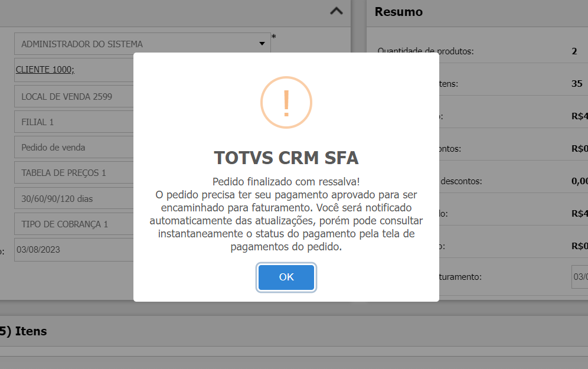Click the OK button in the dialog

click(x=286, y=277)
